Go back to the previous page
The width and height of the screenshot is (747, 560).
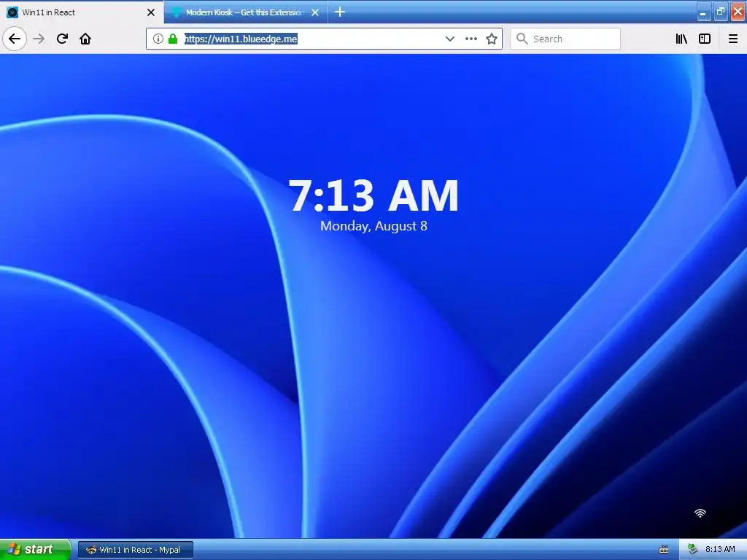click(15, 39)
